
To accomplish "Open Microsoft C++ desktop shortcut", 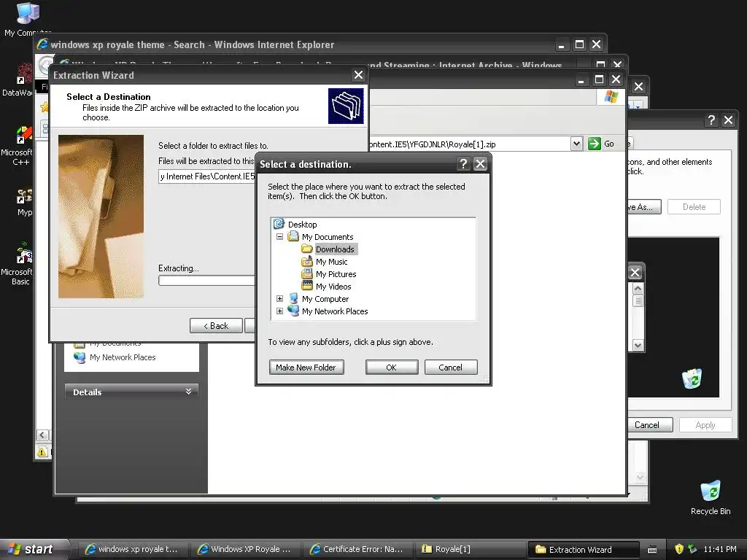I will point(20,146).
